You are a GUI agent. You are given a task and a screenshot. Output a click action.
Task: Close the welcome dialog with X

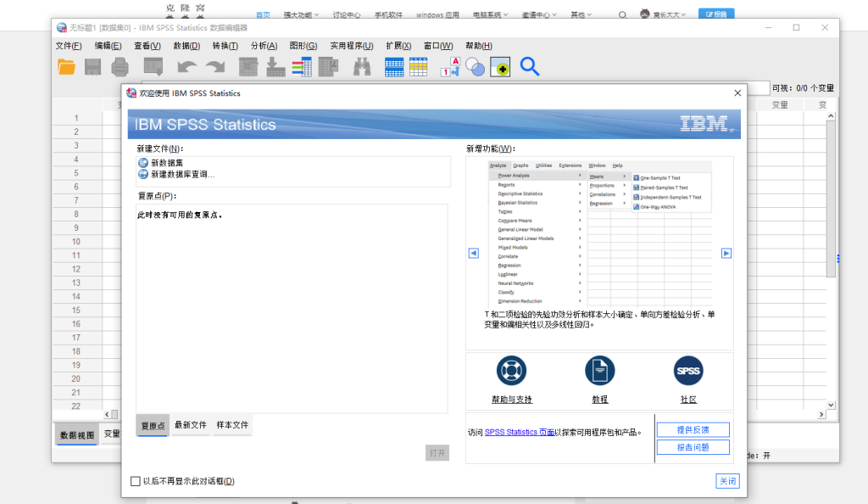(x=737, y=93)
